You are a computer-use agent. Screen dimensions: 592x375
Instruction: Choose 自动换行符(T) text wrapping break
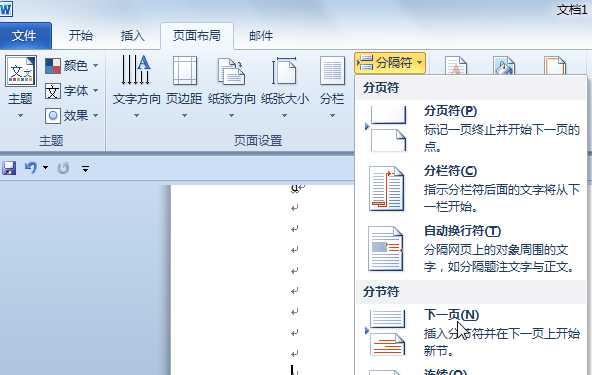coord(471,249)
